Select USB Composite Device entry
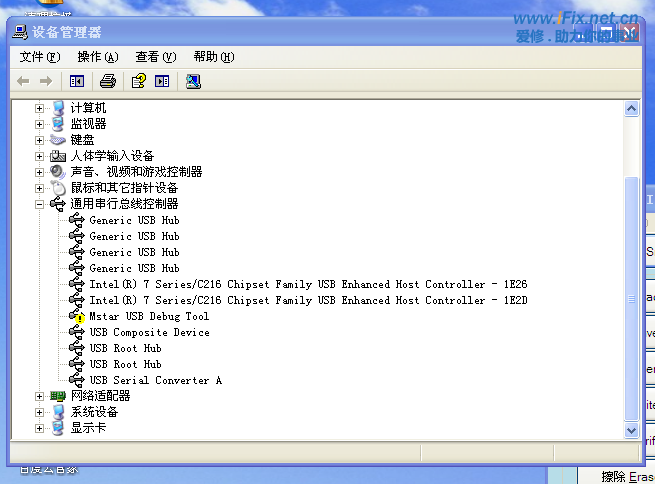The width and height of the screenshot is (655, 484). pyautogui.click(x=150, y=332)
